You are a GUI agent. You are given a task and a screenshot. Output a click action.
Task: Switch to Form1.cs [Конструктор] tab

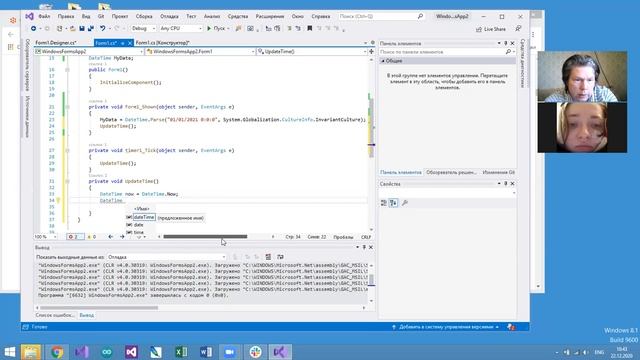tap(162, 42)
